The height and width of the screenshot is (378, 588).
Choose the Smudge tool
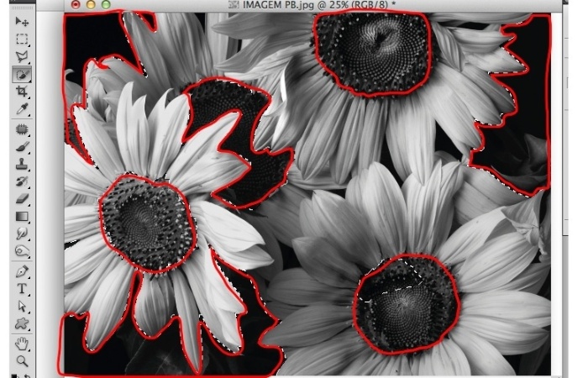pos(22,234)
